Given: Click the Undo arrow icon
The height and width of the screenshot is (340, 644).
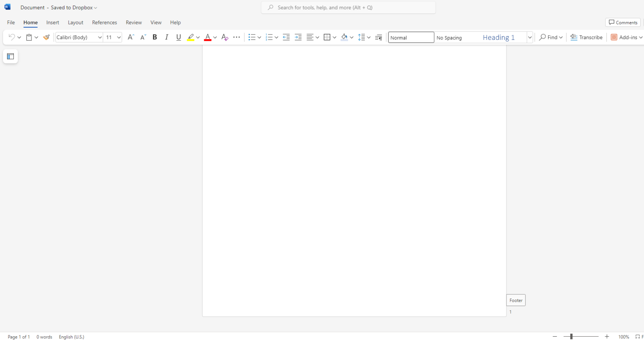Looking at the screenshot, I should (12, 37).
